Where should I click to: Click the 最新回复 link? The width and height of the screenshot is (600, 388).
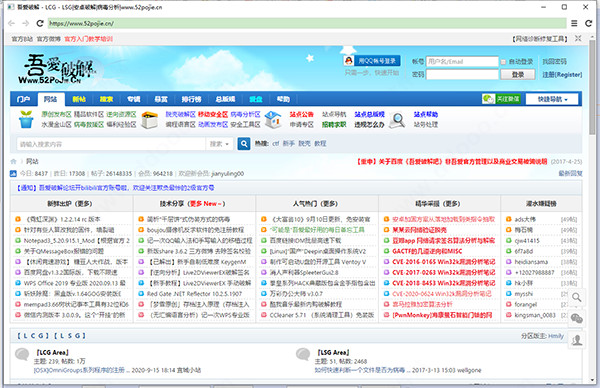[x=570, y=174]
